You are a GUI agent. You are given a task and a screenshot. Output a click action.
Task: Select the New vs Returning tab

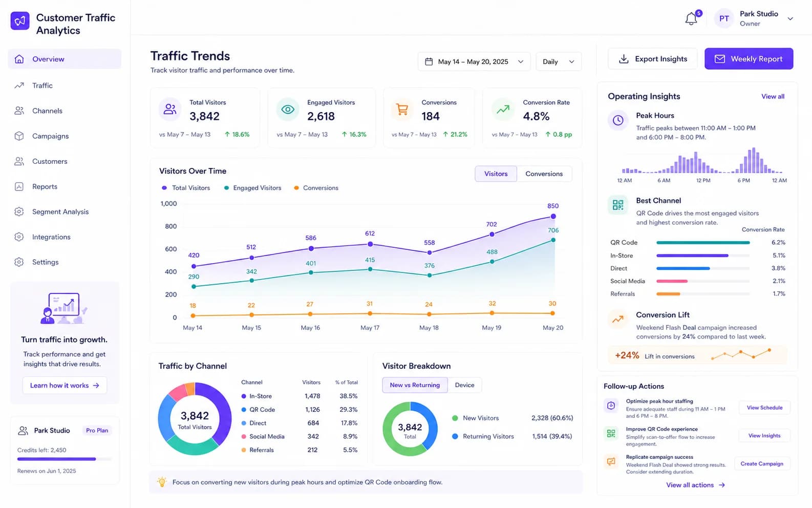(x=415, y=385)
